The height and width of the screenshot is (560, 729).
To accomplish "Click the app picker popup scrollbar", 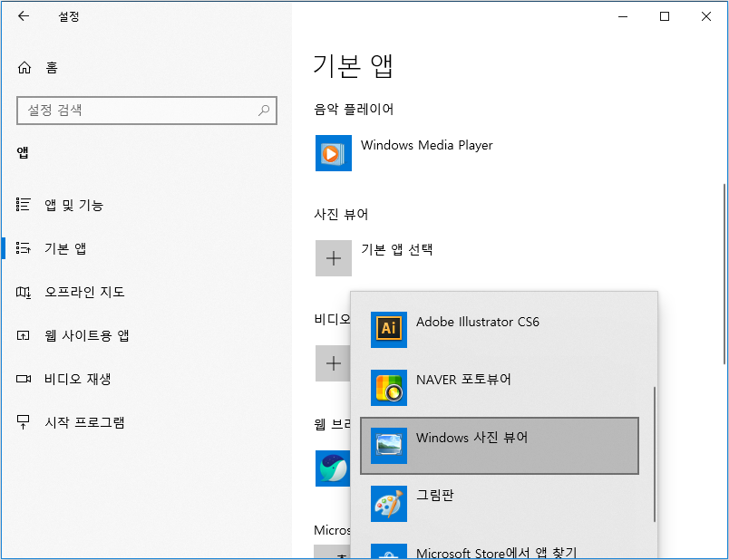I will [654, 454].
